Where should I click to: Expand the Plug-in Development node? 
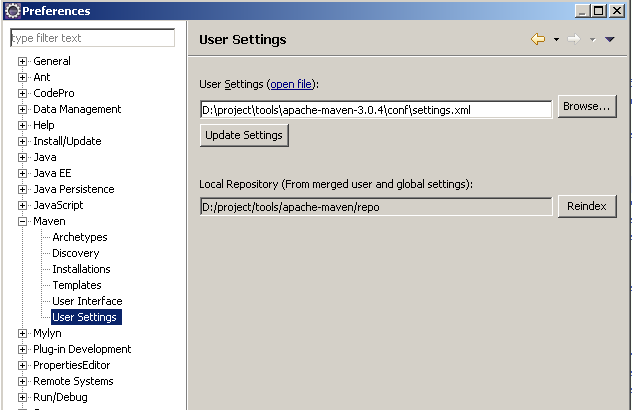tap(23, 350)
